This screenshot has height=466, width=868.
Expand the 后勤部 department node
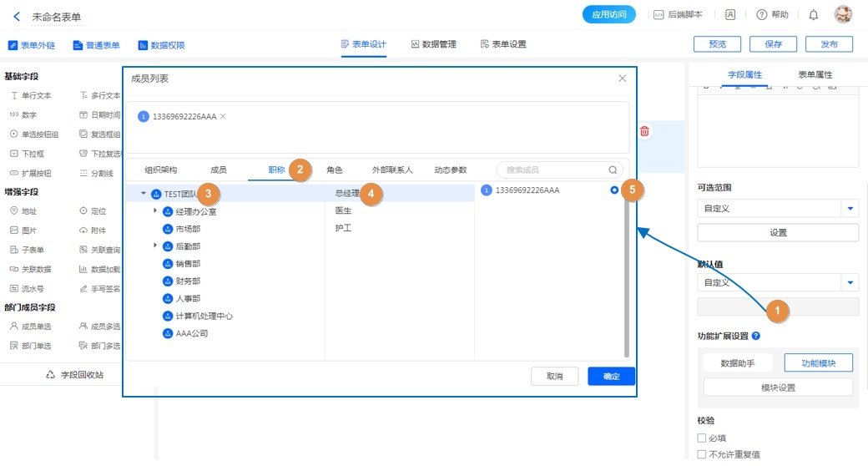tap(155, 246)
